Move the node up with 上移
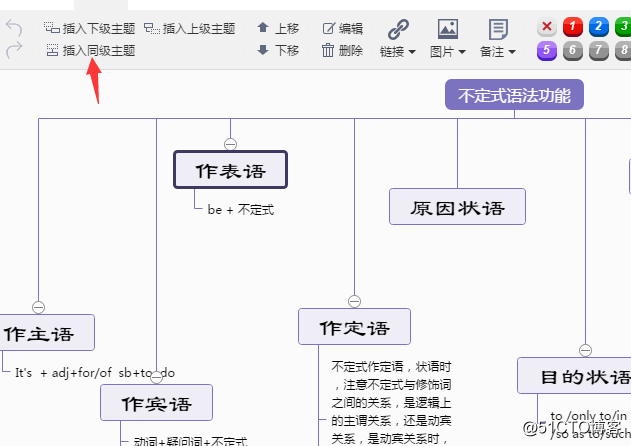Viewport: 631px width, 446px height. point(278,28)
